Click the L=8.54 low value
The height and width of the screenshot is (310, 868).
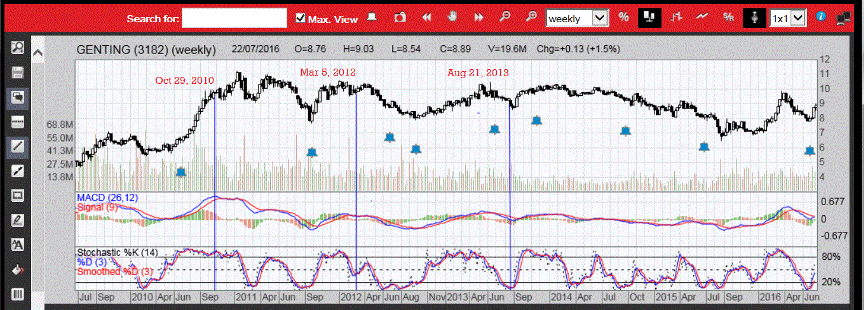click(x=405, y=49)
